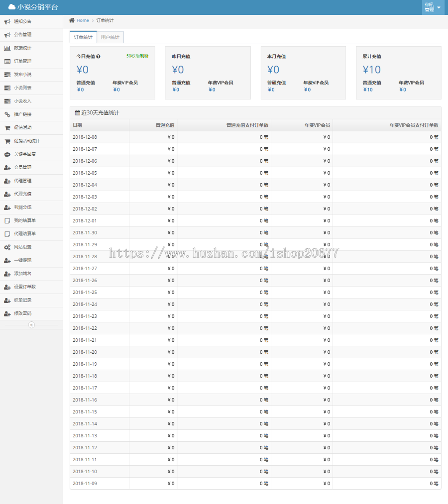Click the house icon in breadcrumb

72,20
